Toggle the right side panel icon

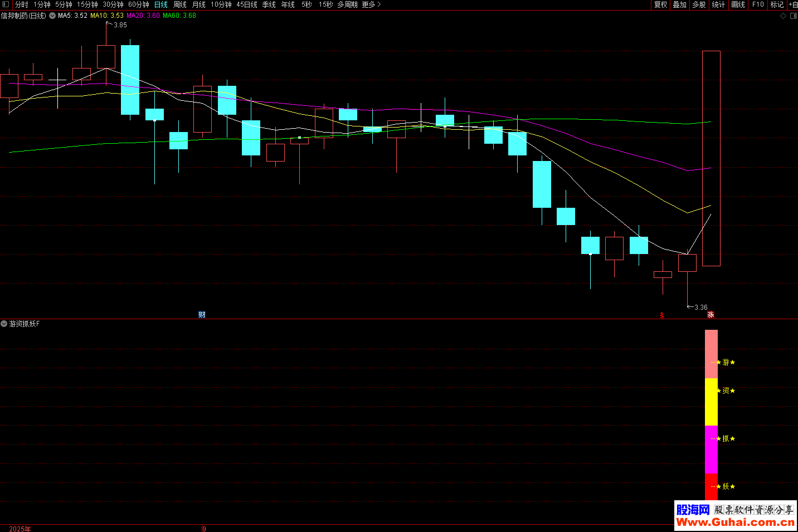point(793,16)
